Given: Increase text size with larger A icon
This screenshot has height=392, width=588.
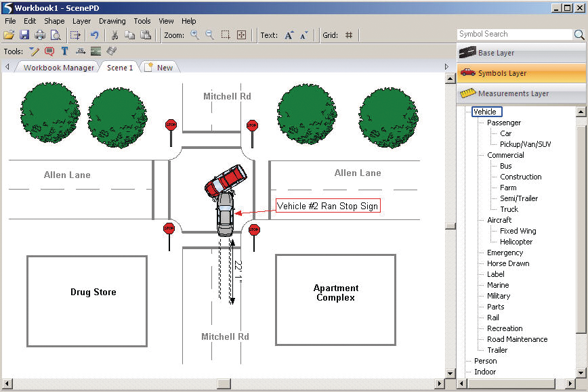Looking at the screenshot, I should 289,35.
